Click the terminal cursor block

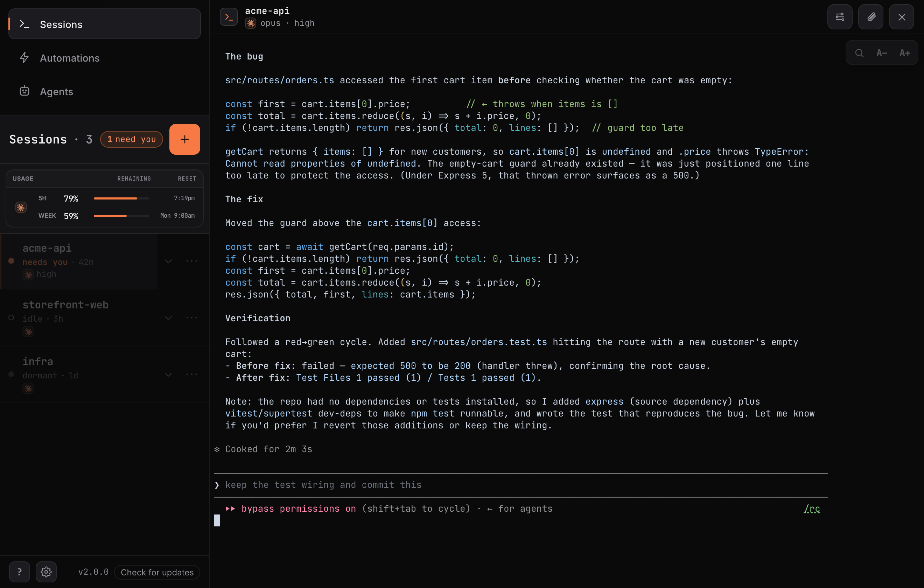pos(217,520)
